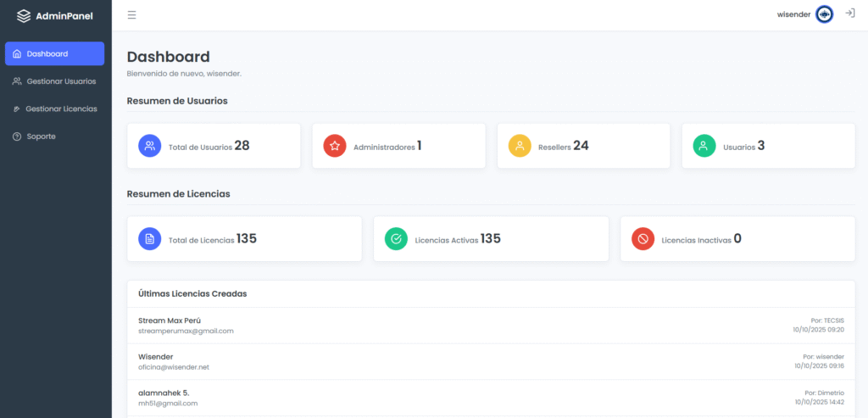
Task: Click the Administradores count 1
Action: point(420,146)
